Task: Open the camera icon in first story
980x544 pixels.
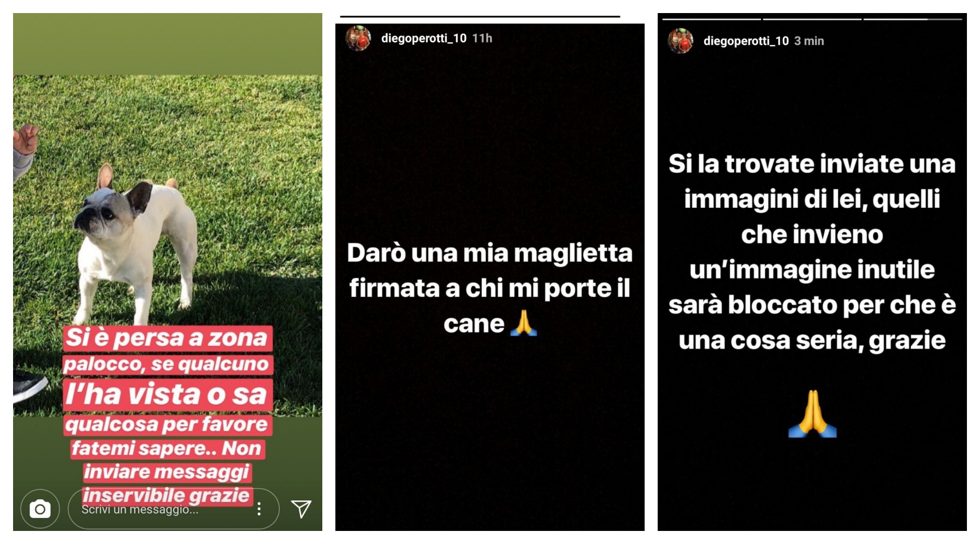Action: point(40,509)
